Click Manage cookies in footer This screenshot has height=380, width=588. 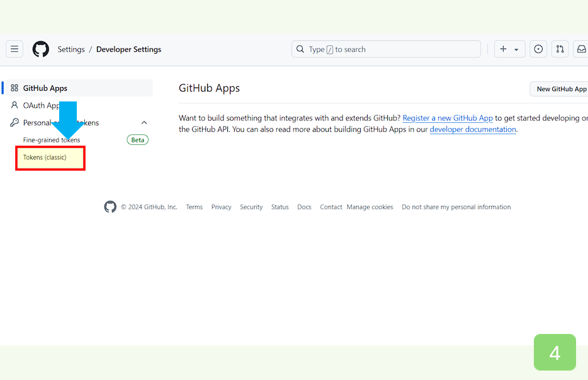(370, 207)
